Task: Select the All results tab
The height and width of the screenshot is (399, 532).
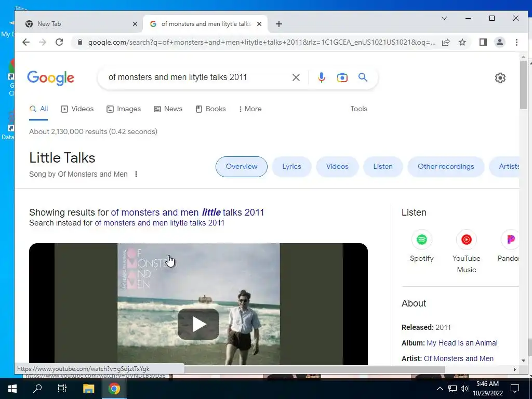Action: (38, 109)
